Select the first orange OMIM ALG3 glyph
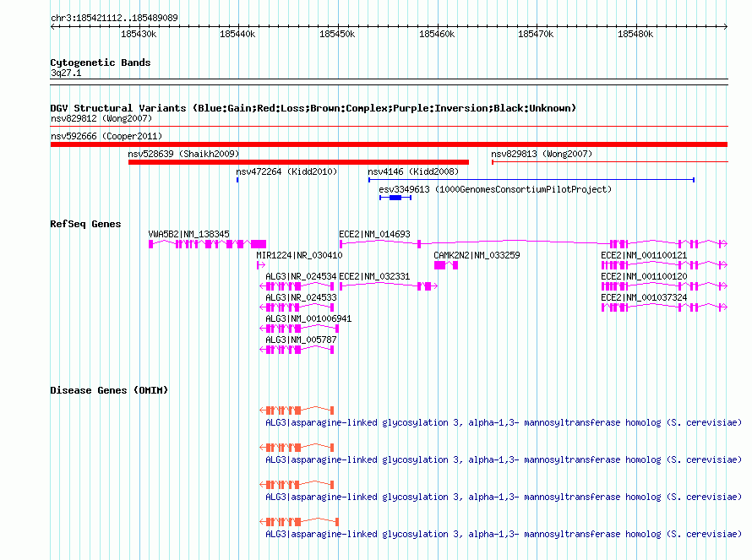 tap(297, 410)
